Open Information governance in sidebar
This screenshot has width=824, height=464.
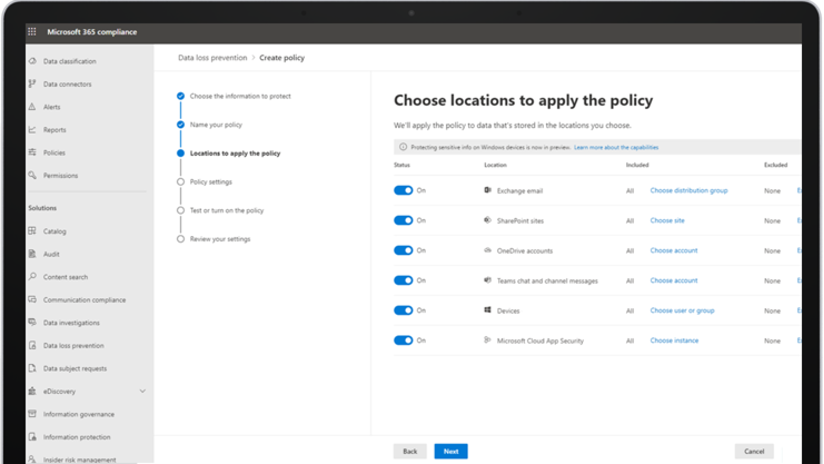(x=79, y=414)
